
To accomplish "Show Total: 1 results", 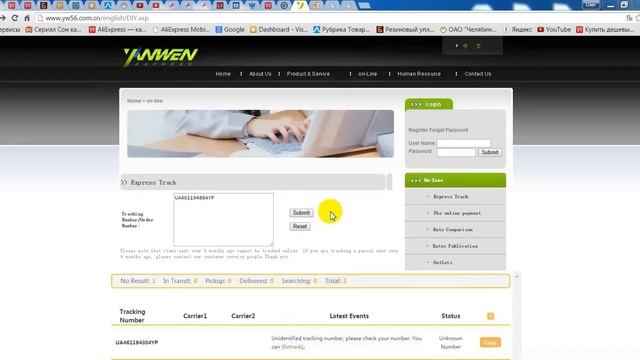I will coord(336,281).
